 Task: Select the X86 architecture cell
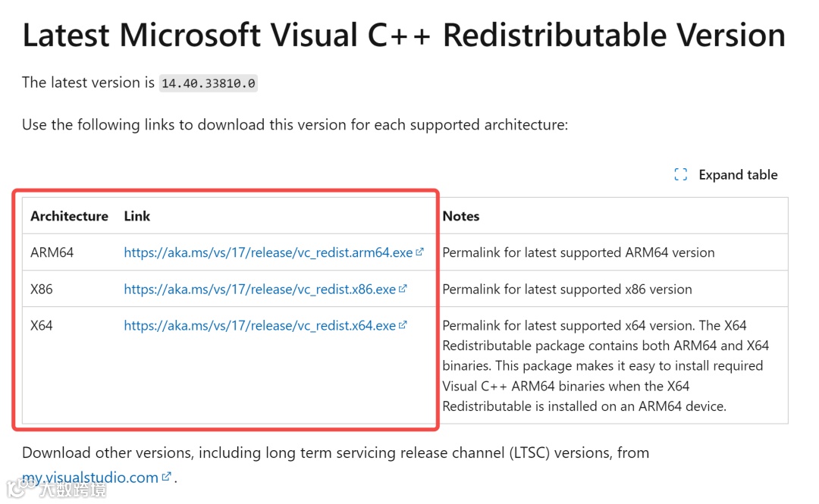[42, 289]
